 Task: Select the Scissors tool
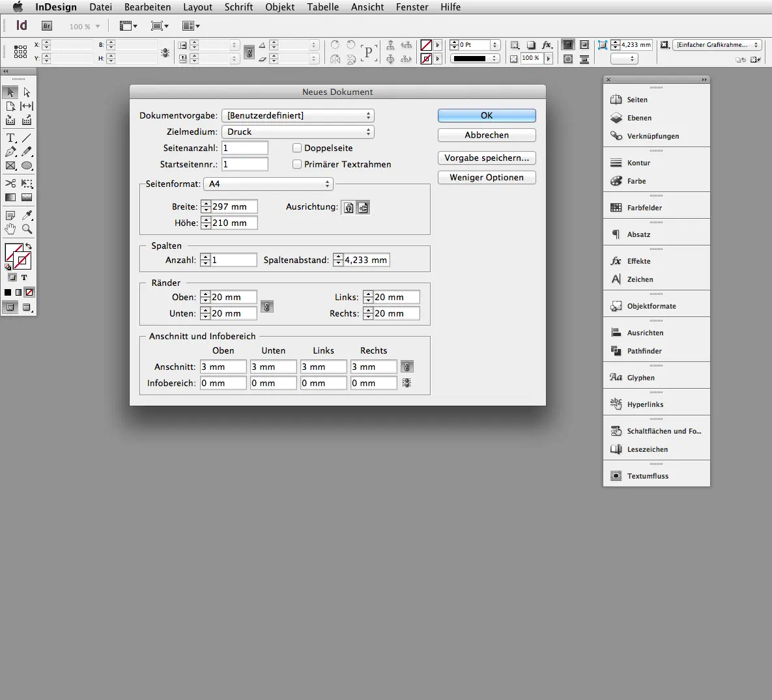10,183
